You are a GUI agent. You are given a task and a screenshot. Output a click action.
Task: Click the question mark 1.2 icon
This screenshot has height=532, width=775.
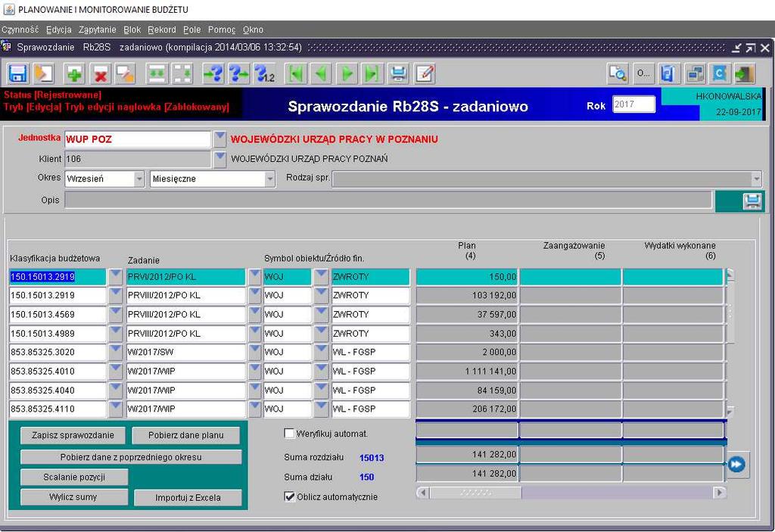point(264,74)
